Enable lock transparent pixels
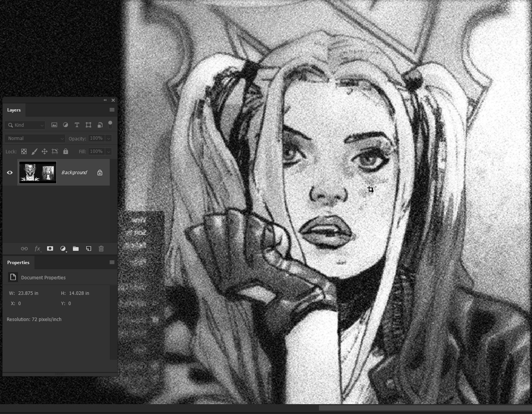 [24, 151]
